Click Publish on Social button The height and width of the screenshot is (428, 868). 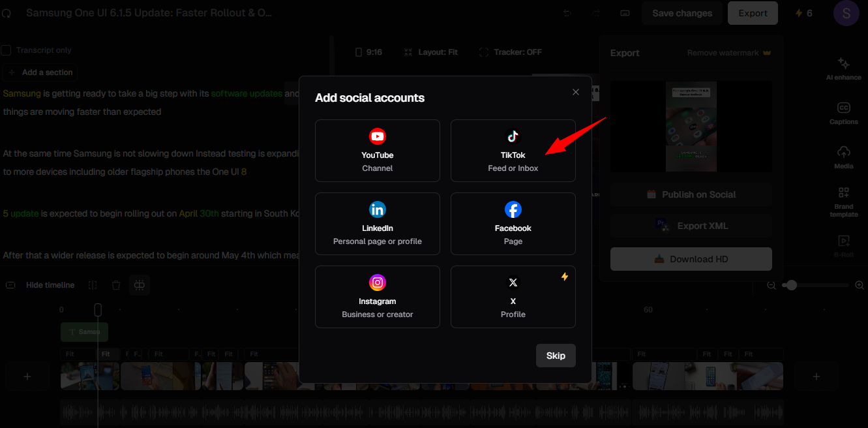click(691, 194)
